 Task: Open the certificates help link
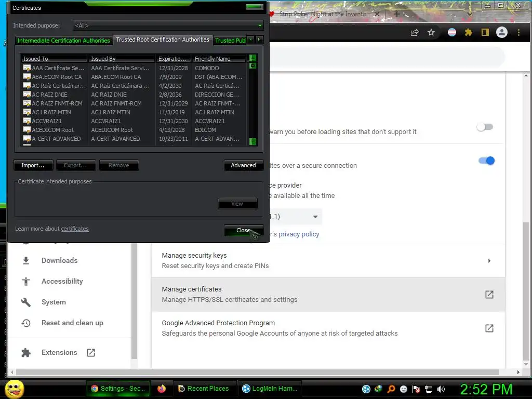[x=75, y=229]
